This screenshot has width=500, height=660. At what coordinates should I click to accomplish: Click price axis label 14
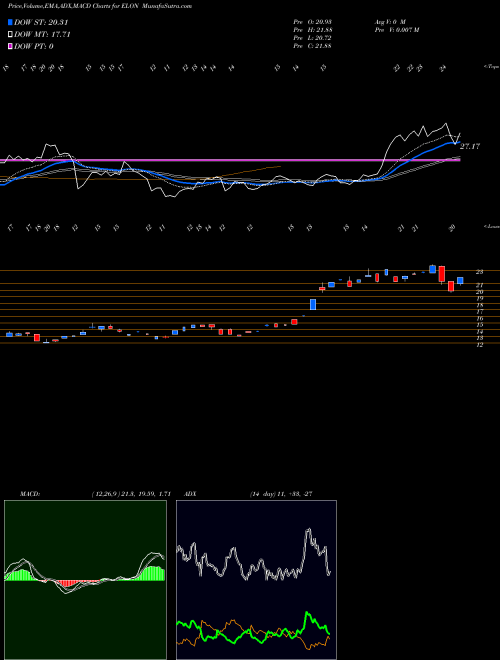[479, 332]
